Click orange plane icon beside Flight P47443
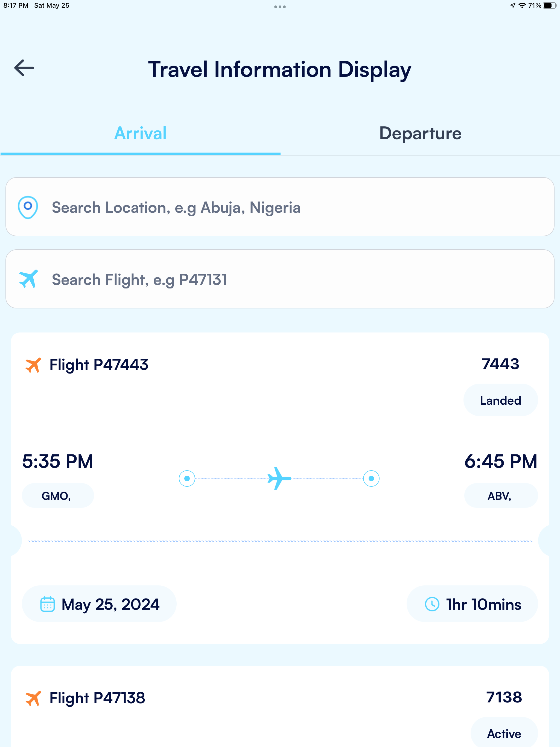Viewport: 560px width, 747px height. point(33,365)
